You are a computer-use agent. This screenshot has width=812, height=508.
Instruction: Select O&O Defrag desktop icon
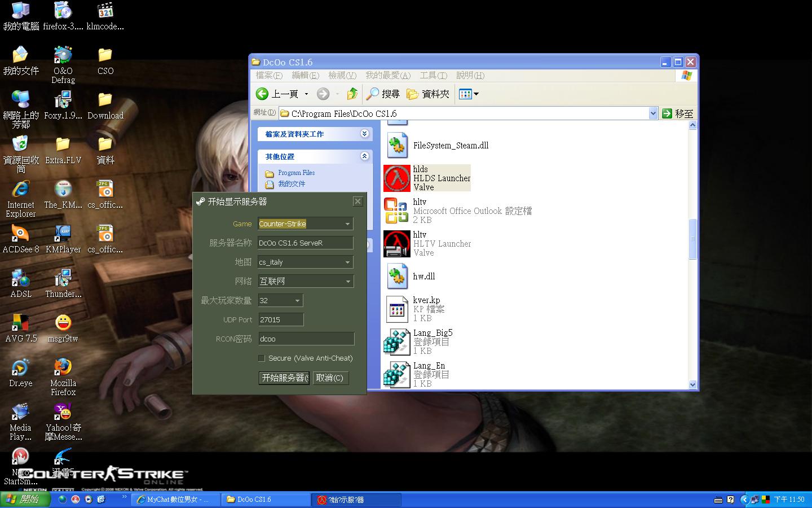(x=63, y=65)
